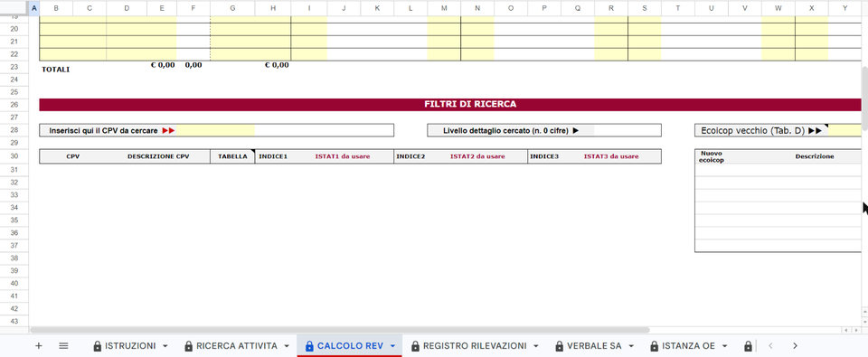
Task: Click the INDICE3 header cell
Action: [x=544, y=156]
